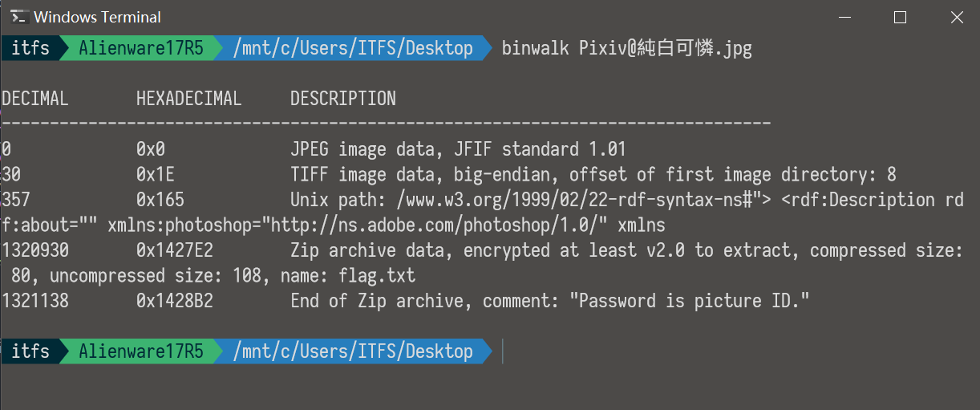The height and width of the screenshot is (410, 980).
Task: Click the "Windows Terminal" title text
Action: (97, 17)
